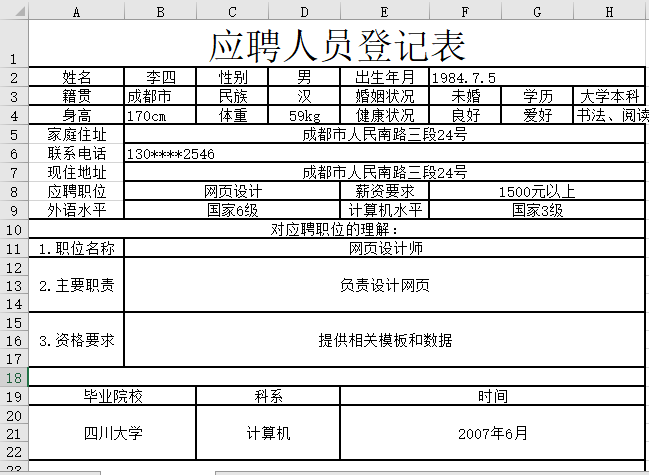Select column A header

[x=77, y=11]
